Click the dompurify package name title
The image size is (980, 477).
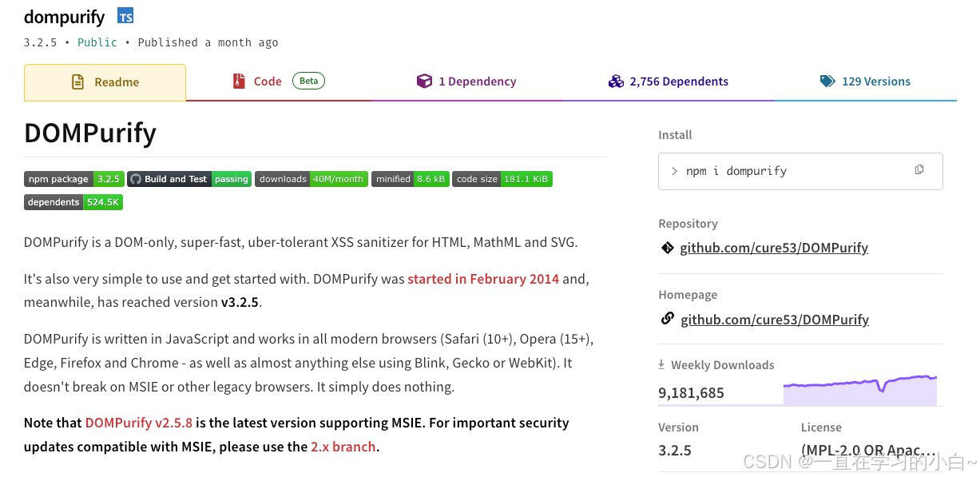click(65, 17)
